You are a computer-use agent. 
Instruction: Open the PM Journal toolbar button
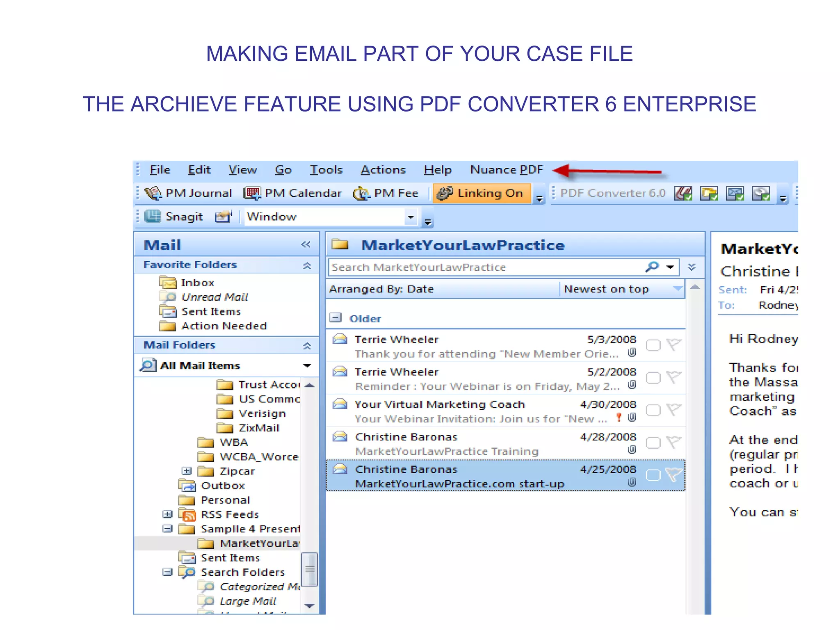(x=189, y=193)
